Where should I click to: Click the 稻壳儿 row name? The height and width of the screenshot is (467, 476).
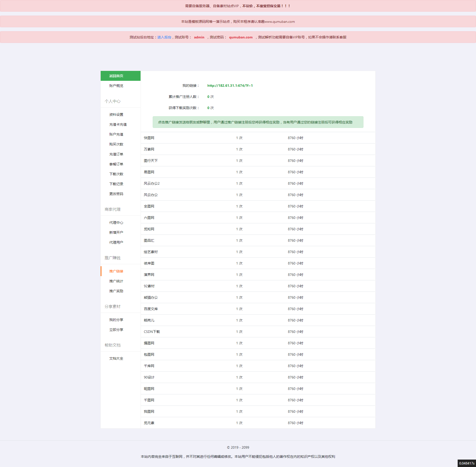tap(149, 320)
